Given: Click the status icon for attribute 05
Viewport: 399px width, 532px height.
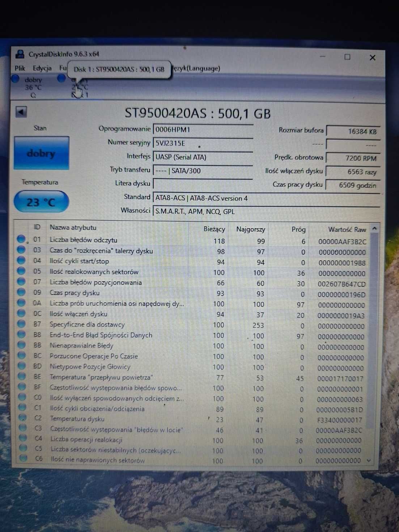Looking at the screenshot, I should click(x=21, y=271).
